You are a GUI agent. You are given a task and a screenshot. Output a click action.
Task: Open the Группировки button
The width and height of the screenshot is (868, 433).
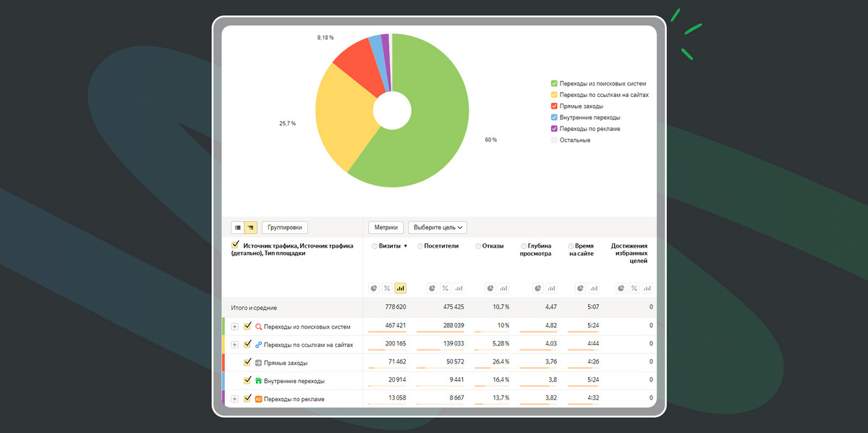285,227
